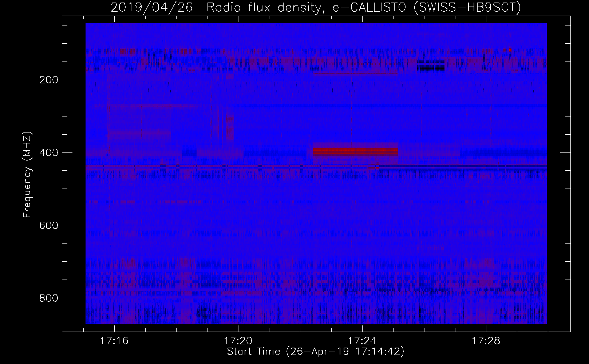Click the 600 frequency tick label
The height and width of the screenshot is (364, 589).
point(48,226)
